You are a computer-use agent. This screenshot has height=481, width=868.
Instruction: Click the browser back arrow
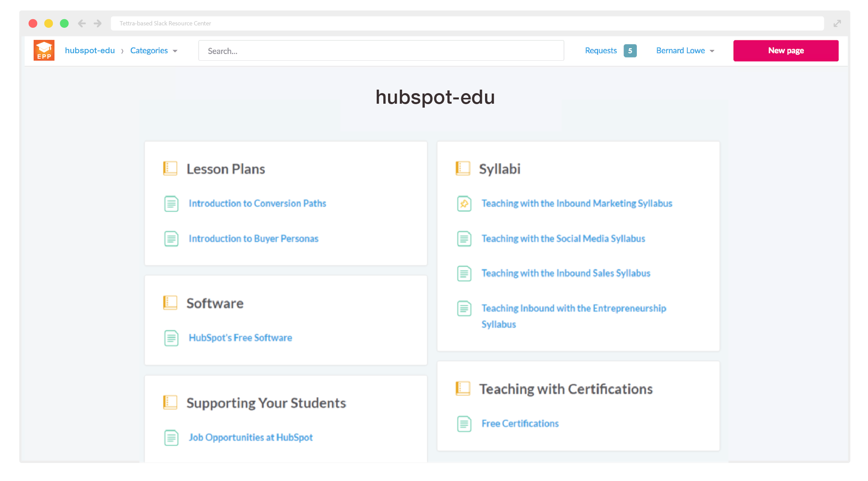(82, 23)
